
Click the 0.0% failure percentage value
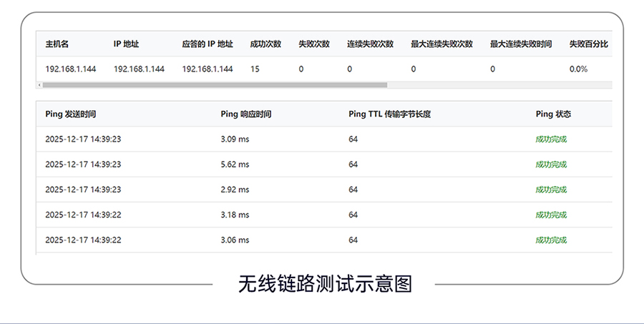tap(578, 69)
